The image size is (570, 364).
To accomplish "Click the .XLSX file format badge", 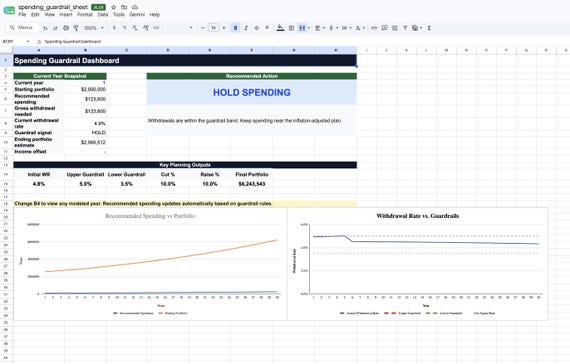I will click(x=98, y=7).
